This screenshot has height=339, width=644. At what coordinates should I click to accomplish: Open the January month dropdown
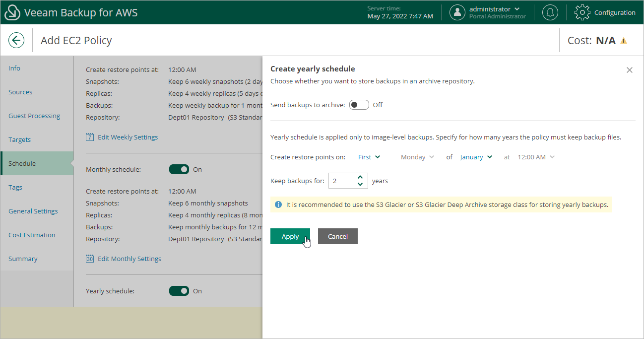pyautogui.click(x=475, y=157)
